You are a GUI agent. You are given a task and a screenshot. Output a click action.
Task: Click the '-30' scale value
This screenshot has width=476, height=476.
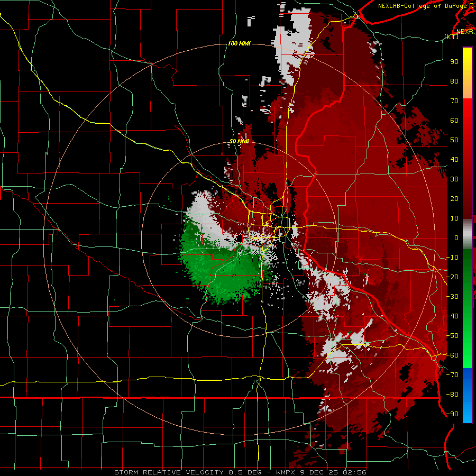point(452,297)
